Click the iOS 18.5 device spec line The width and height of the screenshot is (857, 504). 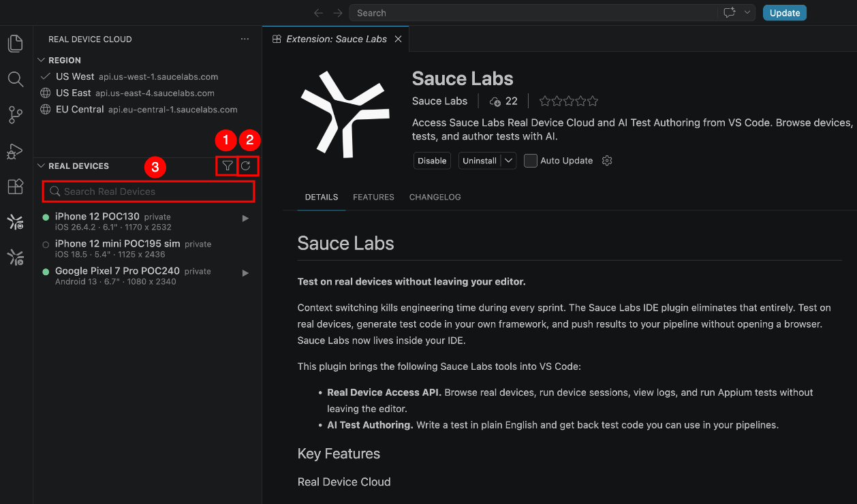[x=110, y=255]
